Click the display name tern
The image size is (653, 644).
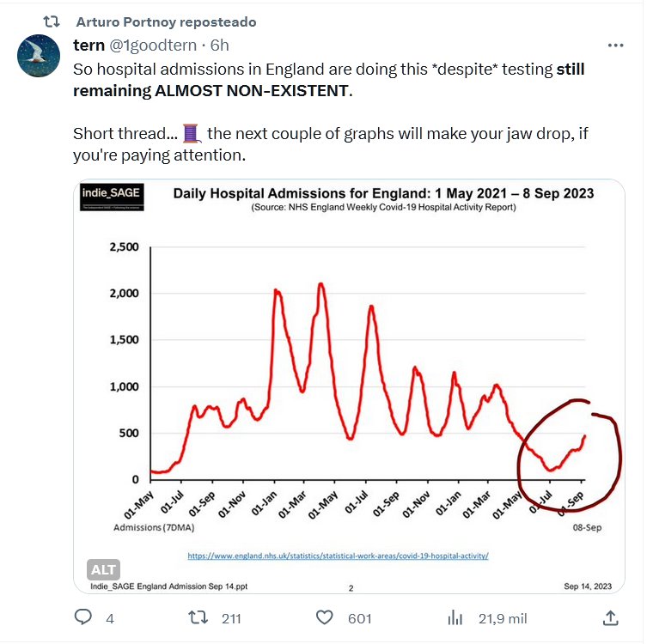pos(89,46)
